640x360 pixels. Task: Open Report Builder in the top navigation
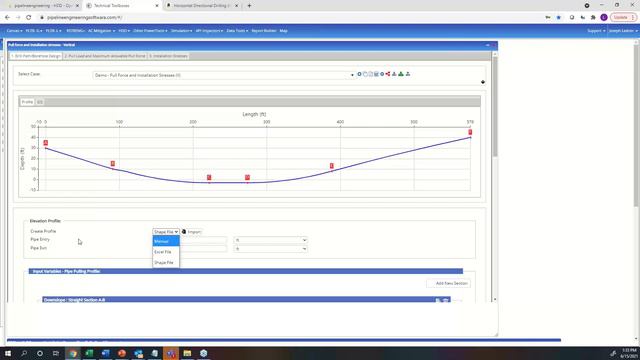pyautogui.click(x=264, y=31)
